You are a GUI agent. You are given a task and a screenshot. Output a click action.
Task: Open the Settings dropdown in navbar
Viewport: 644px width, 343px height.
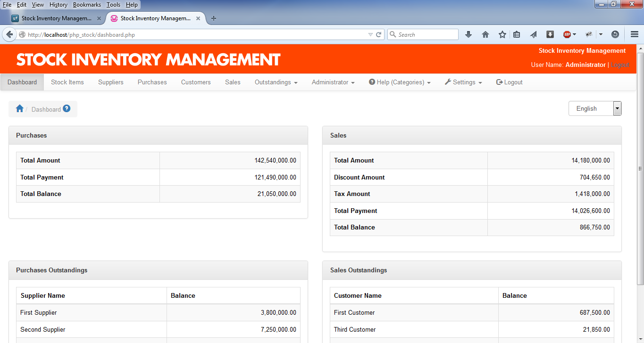coord(463,82)
